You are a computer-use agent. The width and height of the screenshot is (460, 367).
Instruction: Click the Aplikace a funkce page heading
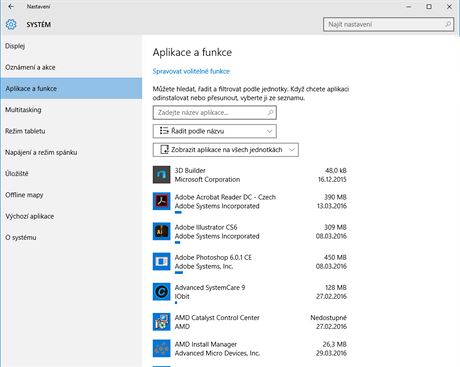click(x=192, y=52)
